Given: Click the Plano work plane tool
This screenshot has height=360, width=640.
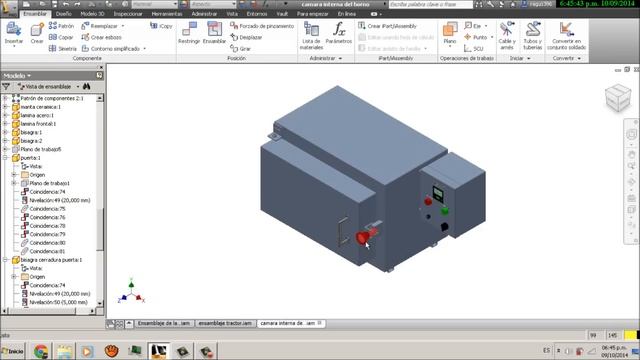Looking at the screenshot, I should 450,33.
